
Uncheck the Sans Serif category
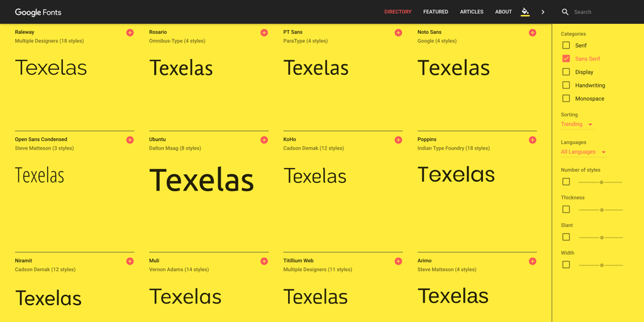point(566,58)
